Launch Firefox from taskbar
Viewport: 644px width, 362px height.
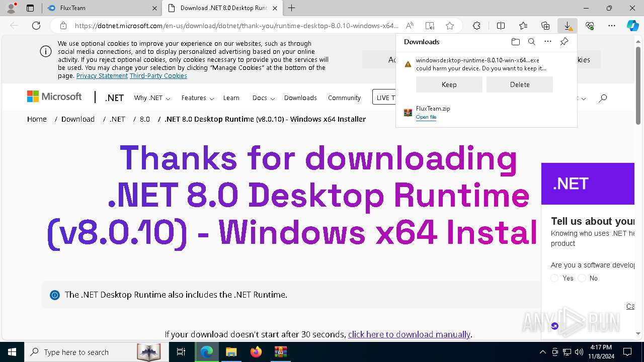point(256,352)
